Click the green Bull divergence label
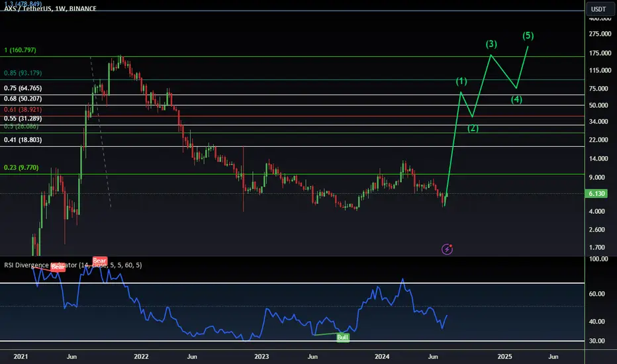The image size is (617, 364). pyautogui.click(x=343, y=338)
